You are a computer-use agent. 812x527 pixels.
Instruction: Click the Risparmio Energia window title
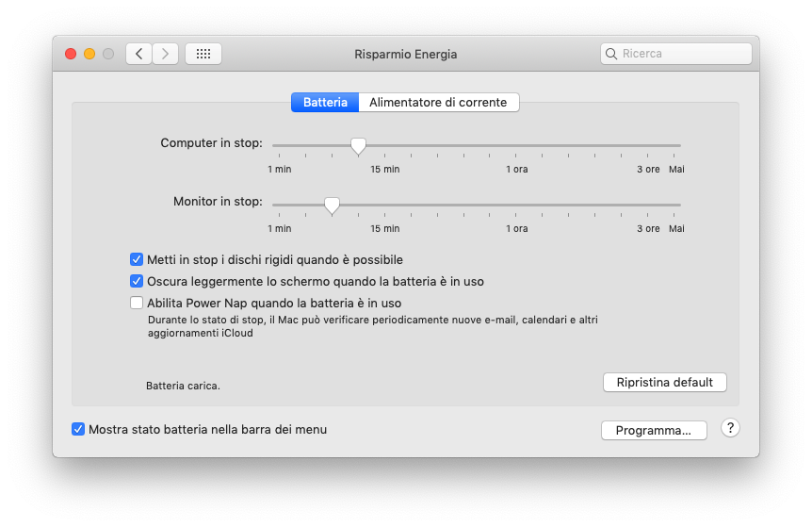405,54
